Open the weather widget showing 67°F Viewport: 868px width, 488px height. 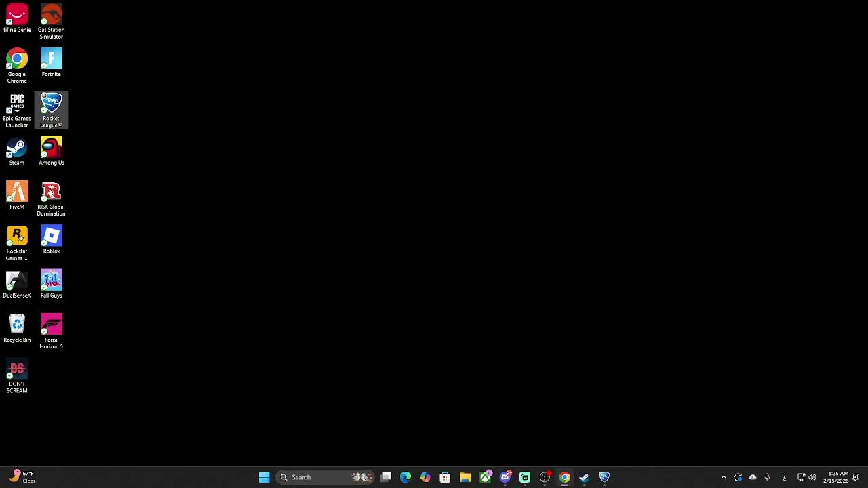click(x=22, y=477)
